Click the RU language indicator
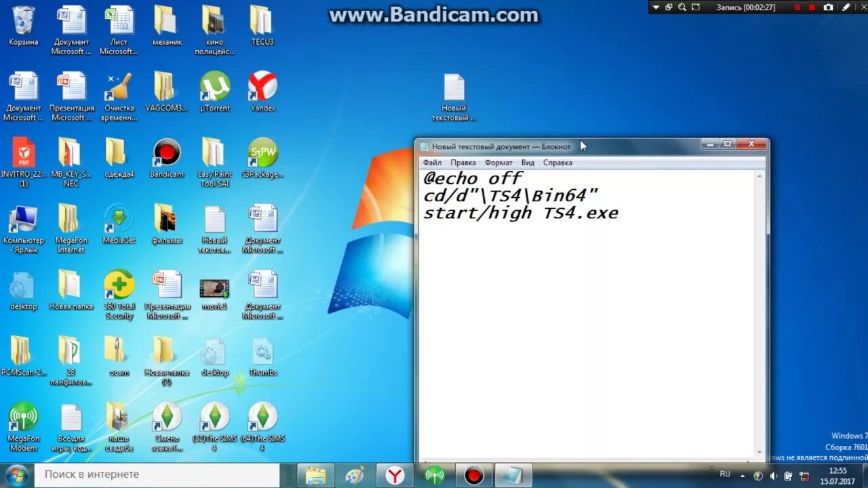Image resolution: width=868 pixels, height=488 pixels. [x=725, y=474]
